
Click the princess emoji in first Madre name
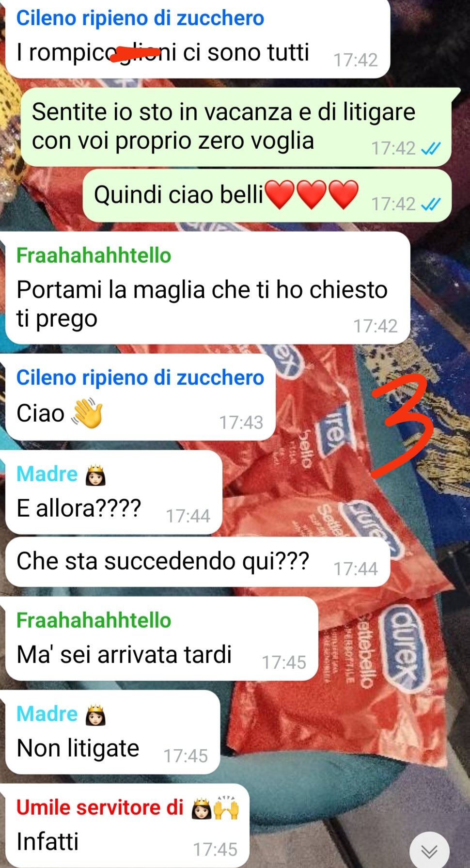pyautogui.click(x=95, y=474)
